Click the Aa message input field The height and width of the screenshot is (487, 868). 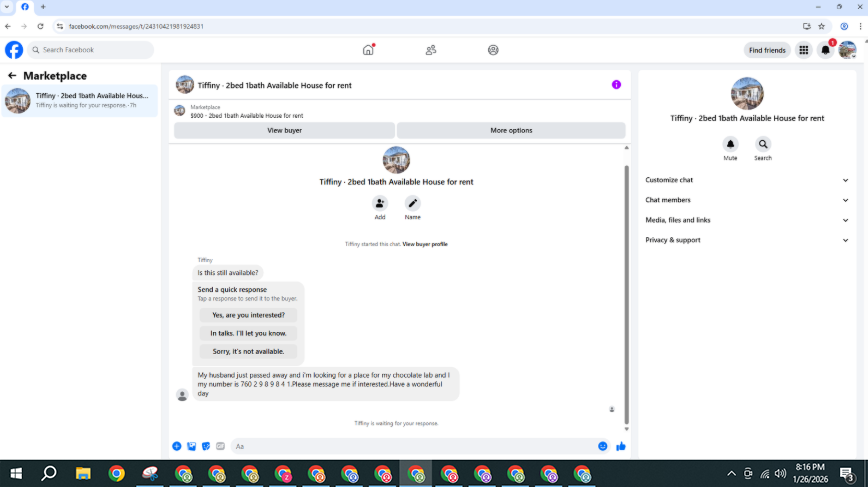tap(413, 446)
